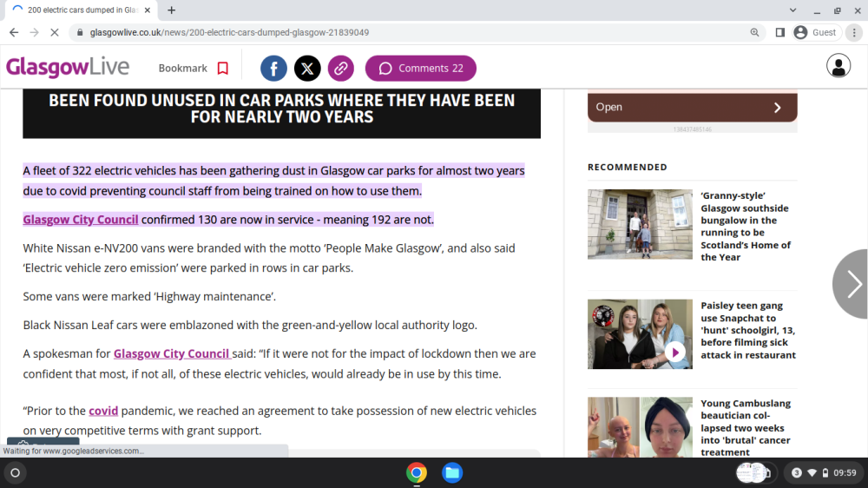This screenshot has height=488, width=868.
Task: Select the 200 electric cars browser tab
Action: coord(82,10)
